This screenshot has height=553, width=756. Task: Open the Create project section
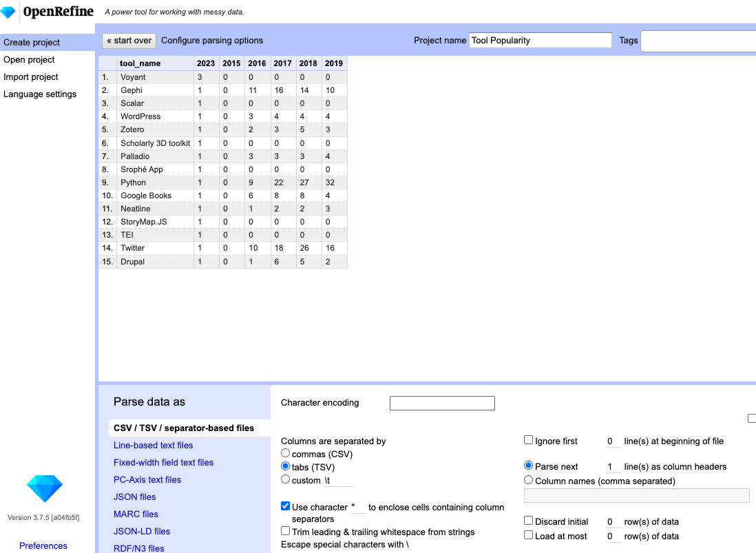[x=48, y=43]
